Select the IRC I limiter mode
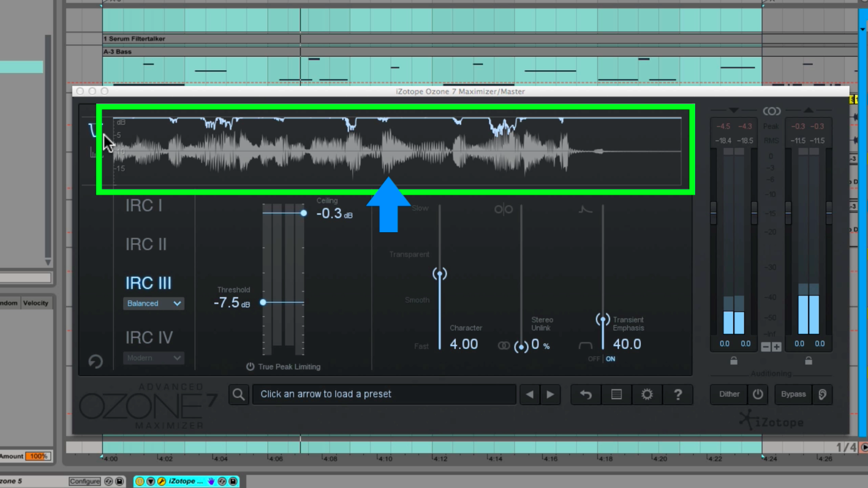The image size is (868, 488). tap(144, 206)
